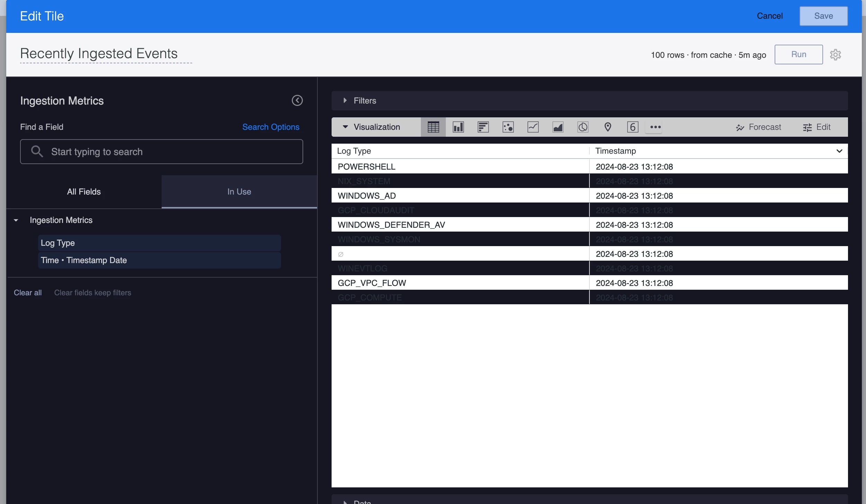
Task: Click the WINDOWS_SYSMON cell
Action: [460, 239]
